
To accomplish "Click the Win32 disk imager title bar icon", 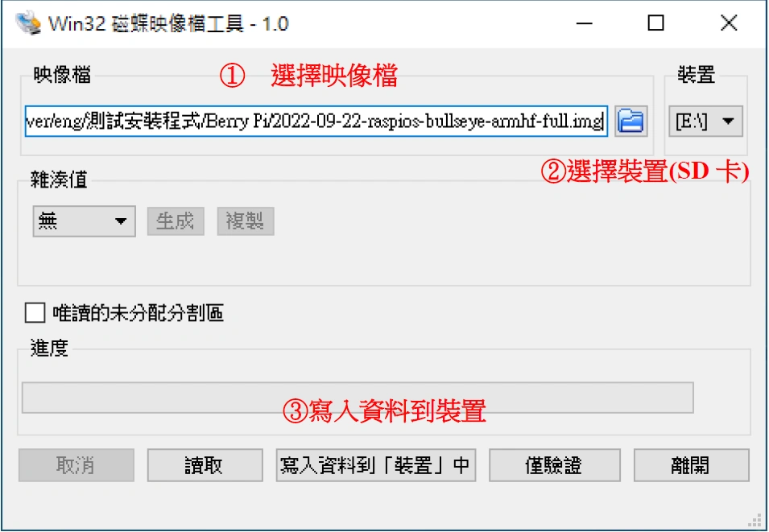I will [x=27, y=23].
